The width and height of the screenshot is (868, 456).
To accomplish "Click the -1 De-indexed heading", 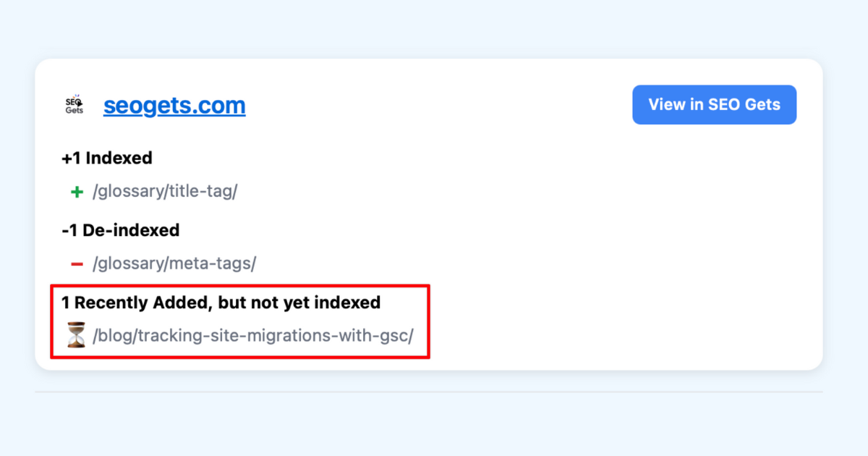I will point(120,230).
